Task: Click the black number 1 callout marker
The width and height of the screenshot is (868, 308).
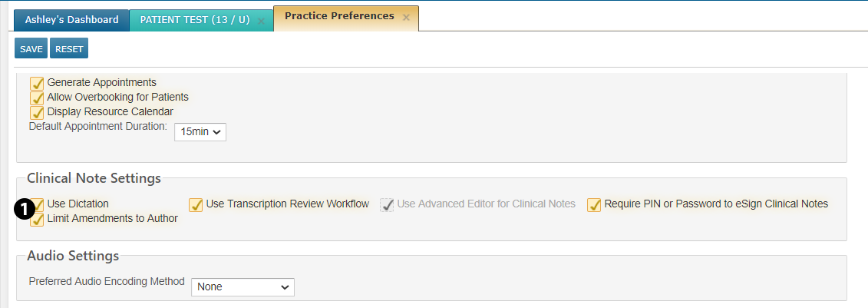Action: [x=25, y=208]
